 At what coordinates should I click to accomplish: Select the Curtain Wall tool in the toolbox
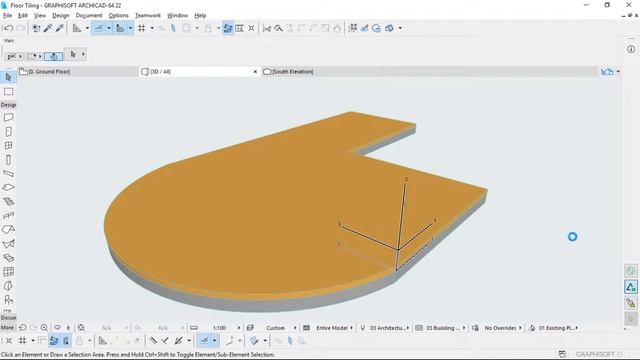[8, 272]
